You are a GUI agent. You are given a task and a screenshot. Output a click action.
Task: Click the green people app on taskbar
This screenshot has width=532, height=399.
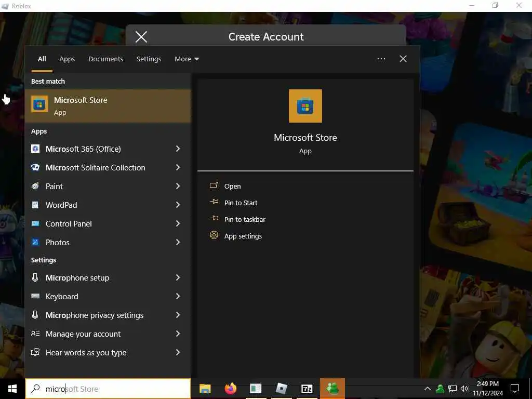332,389
